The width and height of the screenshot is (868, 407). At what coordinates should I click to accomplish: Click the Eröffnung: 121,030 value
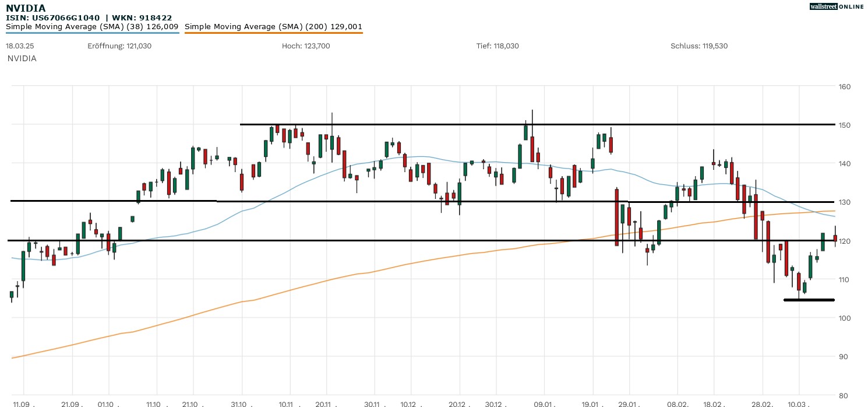[x=119, y=45]
